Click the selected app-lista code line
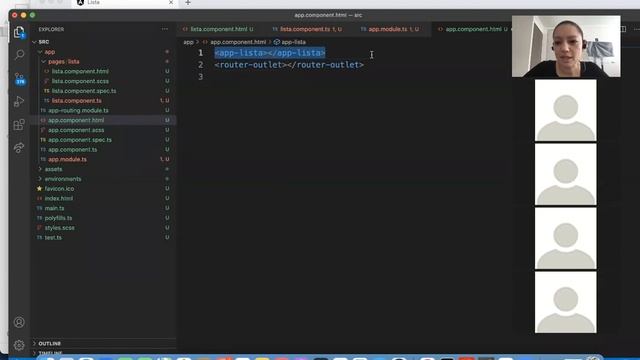 (270, 53)
